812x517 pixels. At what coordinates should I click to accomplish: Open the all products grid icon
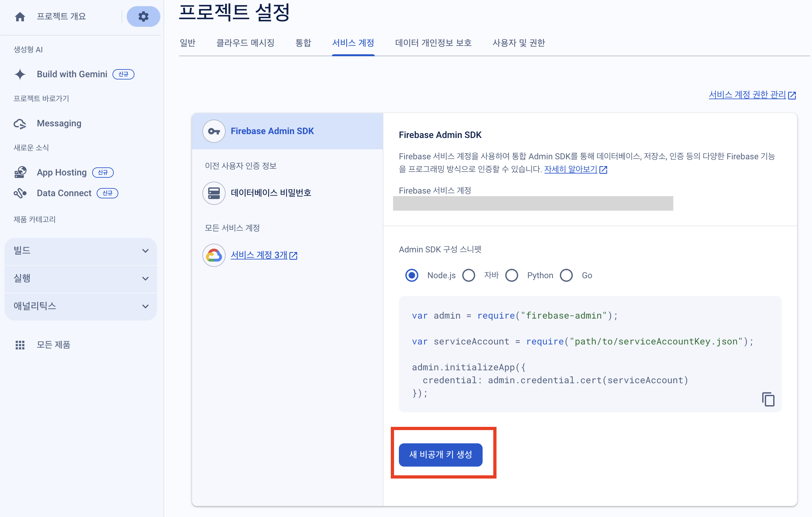click(x=20, y=345)
